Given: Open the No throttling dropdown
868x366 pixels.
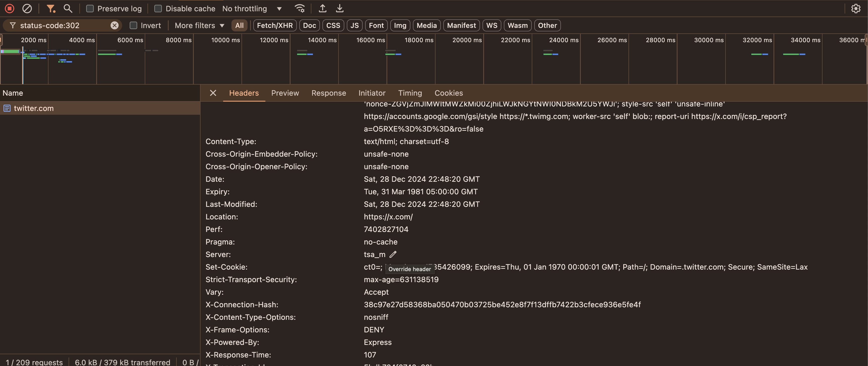Looking at the screenshot, I should click(x=252, y=8).
